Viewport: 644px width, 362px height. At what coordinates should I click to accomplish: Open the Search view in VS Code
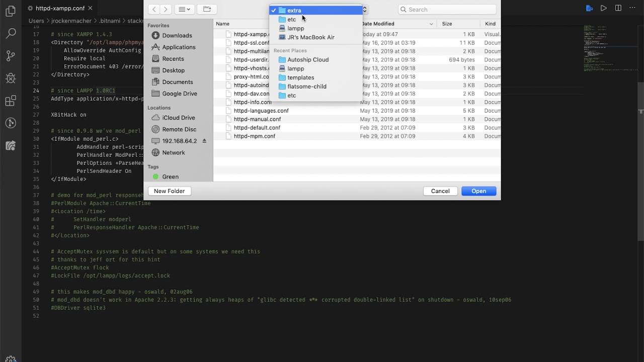[x=11, y=34]
